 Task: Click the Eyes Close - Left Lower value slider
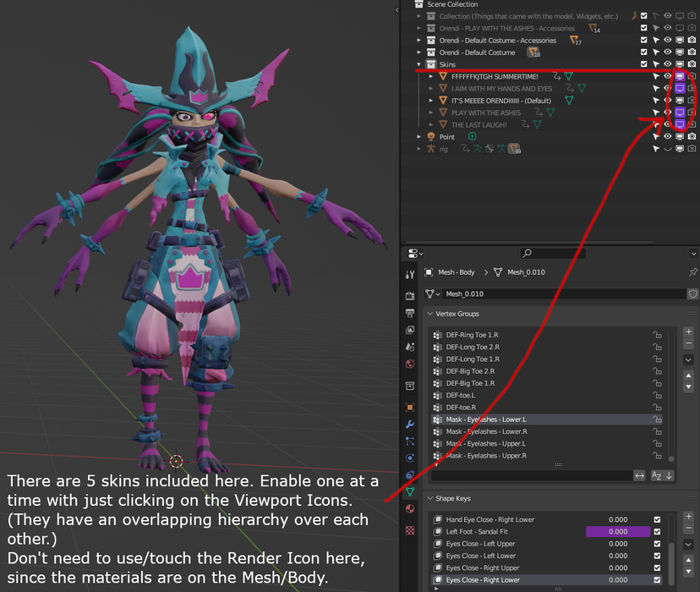tap(618, 556)
